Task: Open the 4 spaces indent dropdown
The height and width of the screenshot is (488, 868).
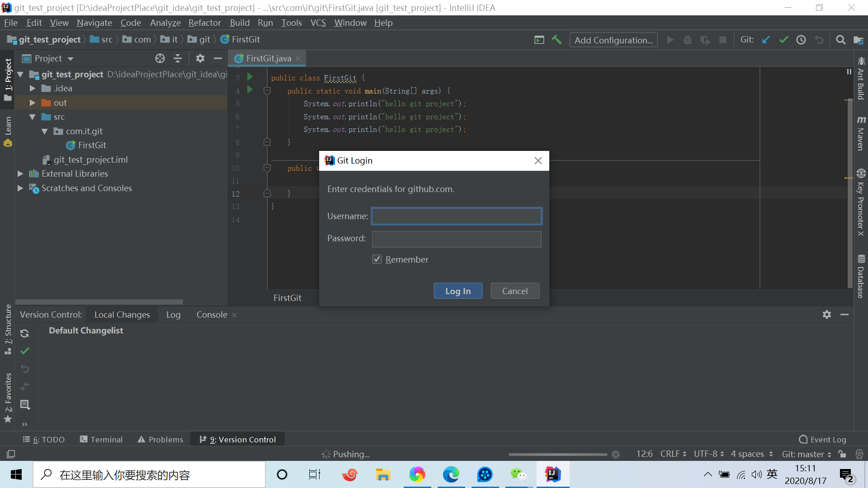Action: click(752, 454)
